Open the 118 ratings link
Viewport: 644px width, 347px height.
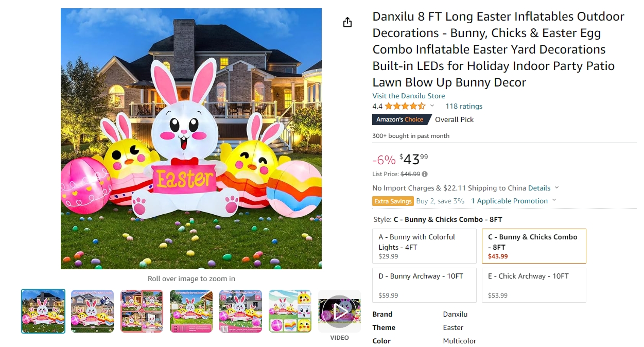point(464,106)
